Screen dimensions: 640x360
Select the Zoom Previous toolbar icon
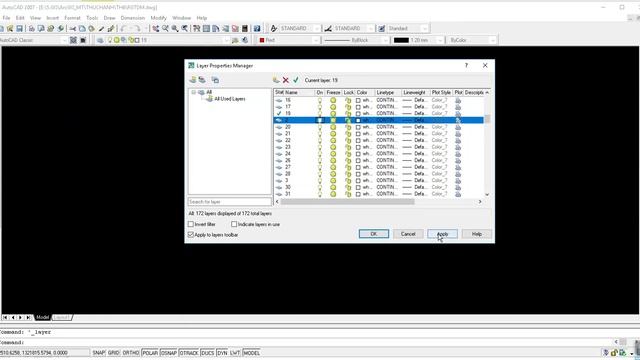point(185,29)
